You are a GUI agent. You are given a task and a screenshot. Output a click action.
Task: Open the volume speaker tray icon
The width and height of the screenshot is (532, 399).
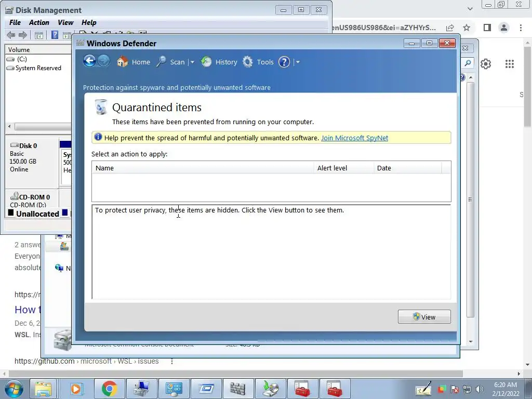pyautogui.click(x=479, y=389)
